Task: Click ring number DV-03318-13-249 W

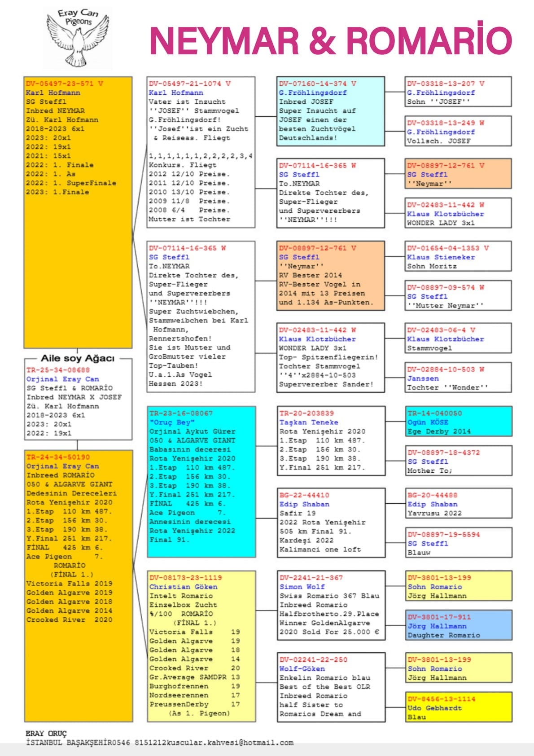Action: [446, 123]
